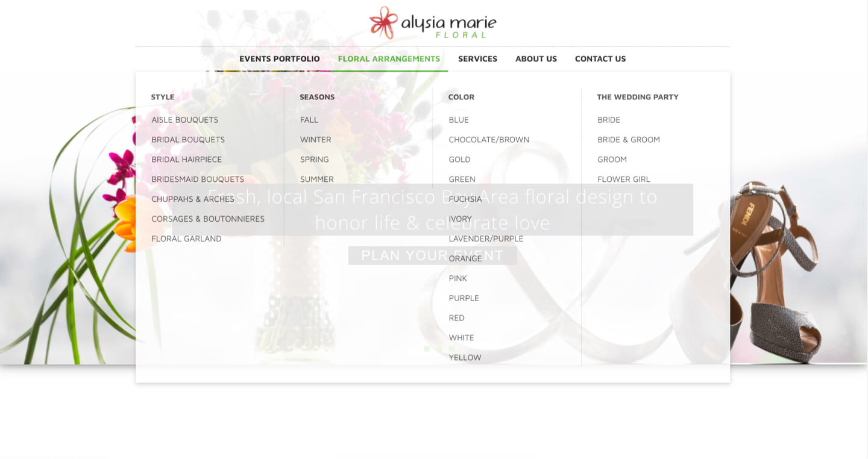
Task: Choose the White color category
Action: coord(461,339)
